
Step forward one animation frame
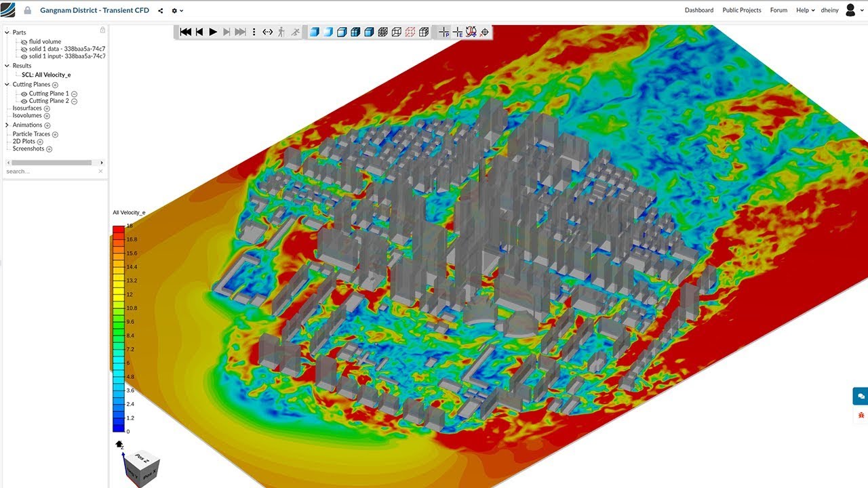(226, 32)
